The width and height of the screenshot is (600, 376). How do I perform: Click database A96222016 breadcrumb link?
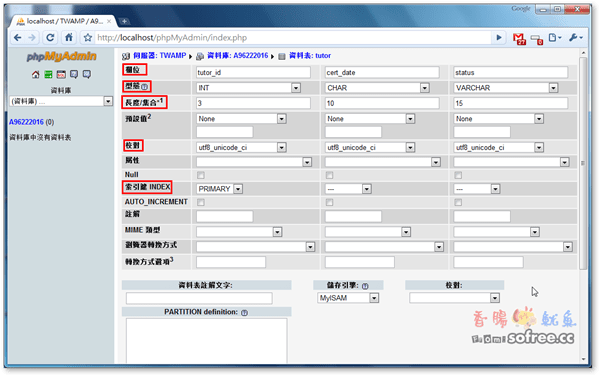coord(237,56)
